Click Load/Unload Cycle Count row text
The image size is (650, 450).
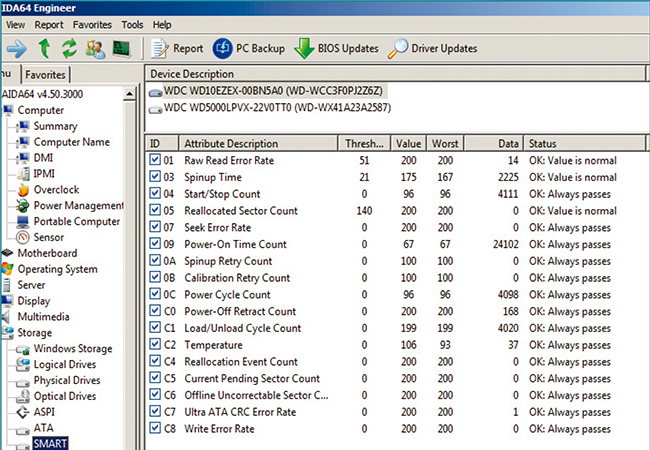[243, 328]
